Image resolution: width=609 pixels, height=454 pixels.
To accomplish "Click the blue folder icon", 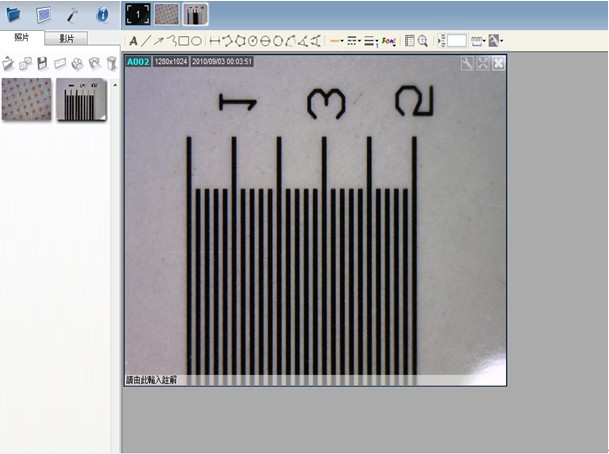I will pyautogui.click(x=14, y=15).
